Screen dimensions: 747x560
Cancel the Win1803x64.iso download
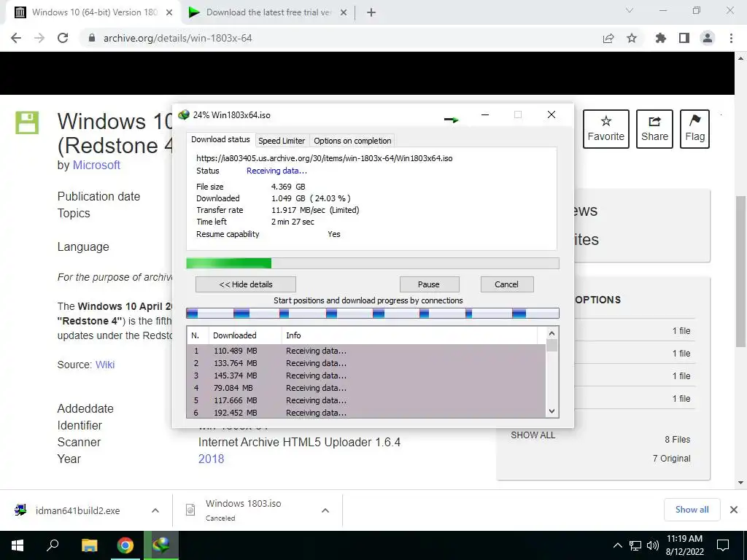tap(506, 284)
